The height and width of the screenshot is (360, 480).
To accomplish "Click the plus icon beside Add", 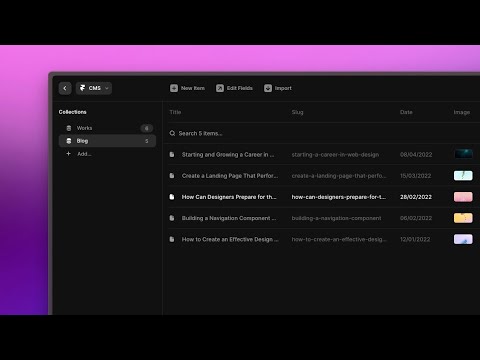I will click(69, 154).
